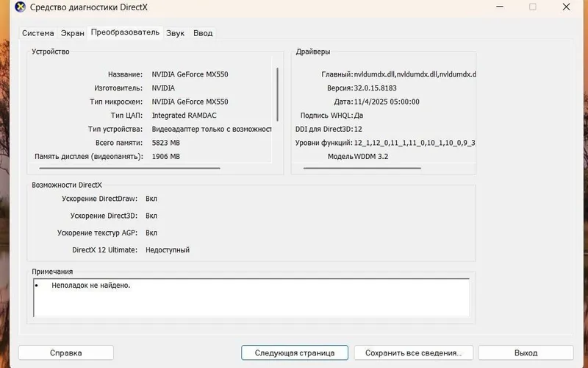Image resolution: width=588 pixels, height=368 pixels.
Task: Click Сохранить все сведения button
Action: click(x=413, y=353)
